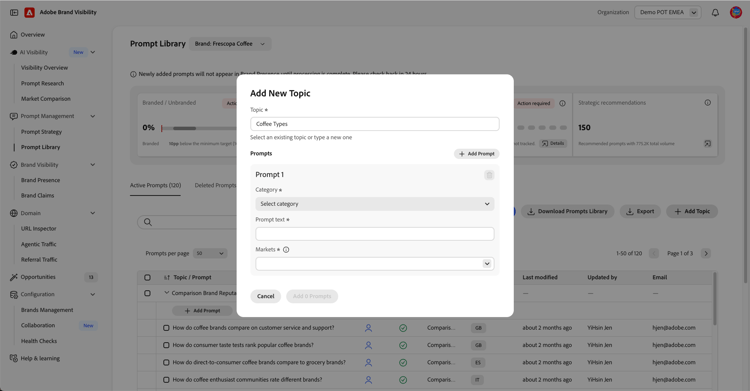Collapse Comparison Brand Reputation topic row
This screenshot has height=391, width=750.
click(166, 292)
